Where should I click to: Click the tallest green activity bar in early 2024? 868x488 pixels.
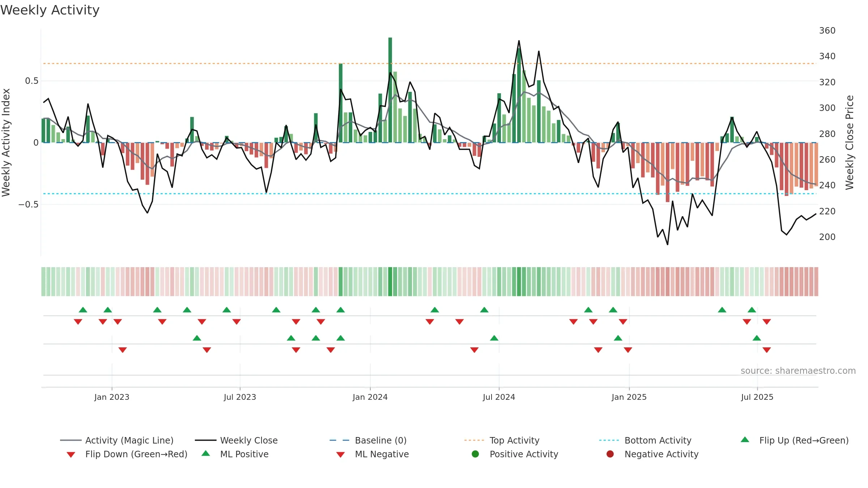tap(390, 90)
